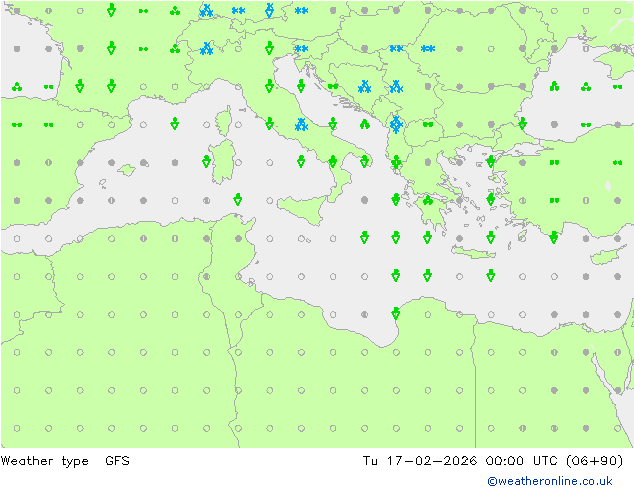Click the island of Sicily
Image resolution: width=634 pixels, height=490 pixels.
pyautogui.click(x=302, y=209)
